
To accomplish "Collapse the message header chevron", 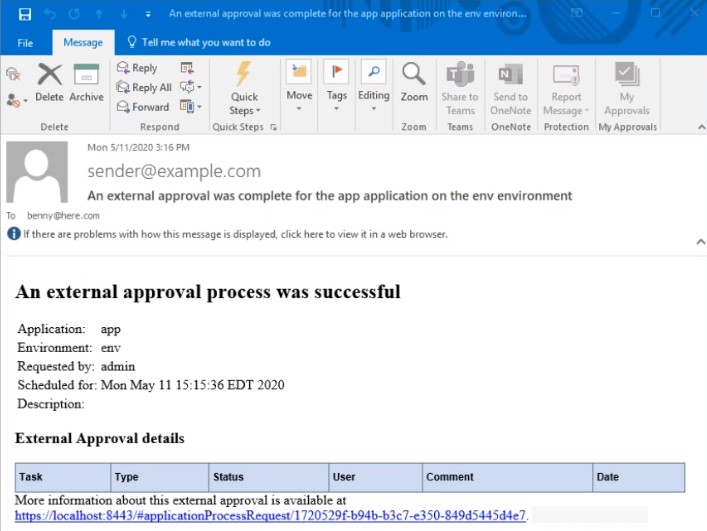I will 701,242.
